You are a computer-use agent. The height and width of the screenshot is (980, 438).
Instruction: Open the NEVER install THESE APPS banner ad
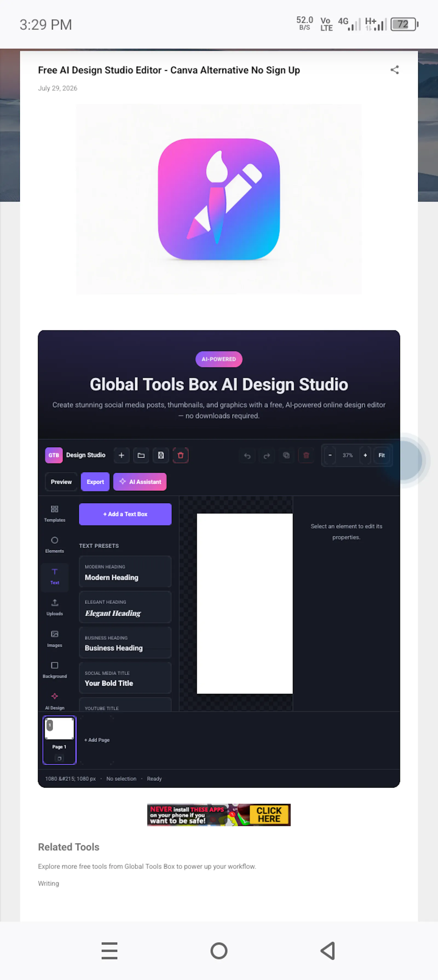point(219,815)
